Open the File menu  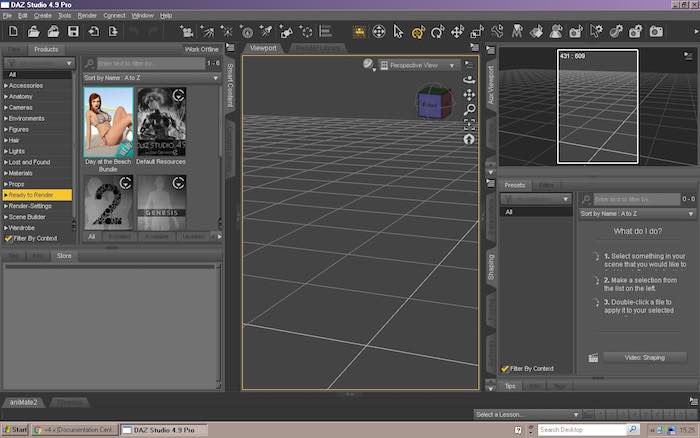(7, 16)
